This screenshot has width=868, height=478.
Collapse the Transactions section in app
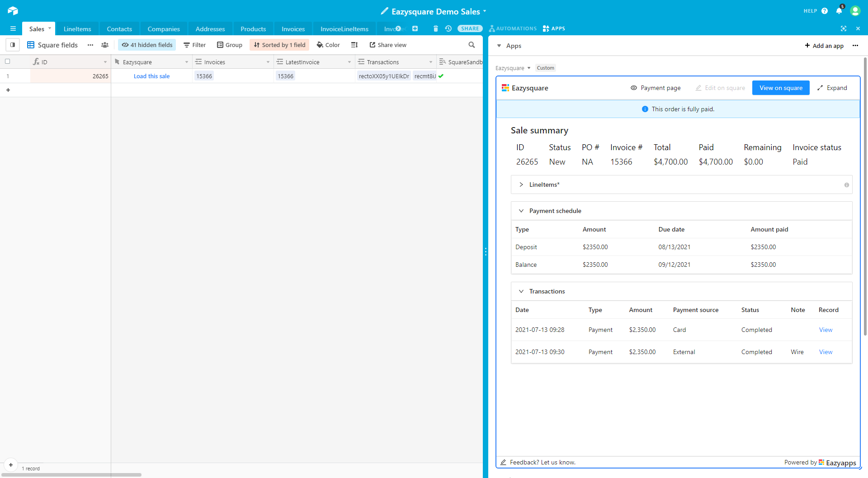(521, 291)
